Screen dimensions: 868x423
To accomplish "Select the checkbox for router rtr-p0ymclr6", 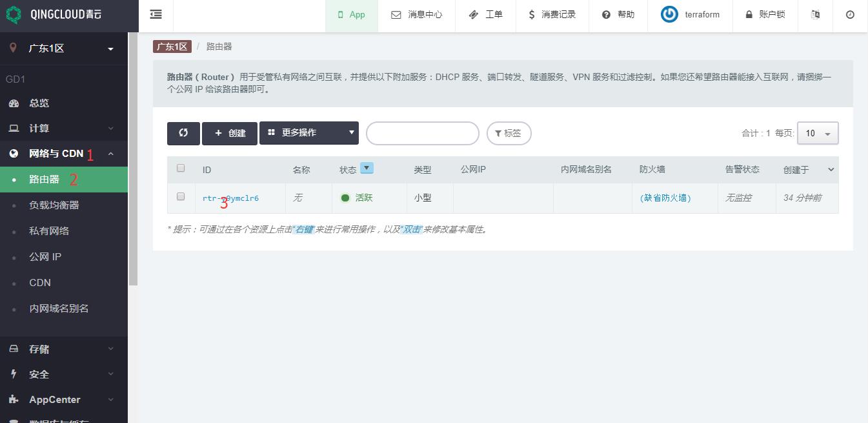I will (181, 196).
